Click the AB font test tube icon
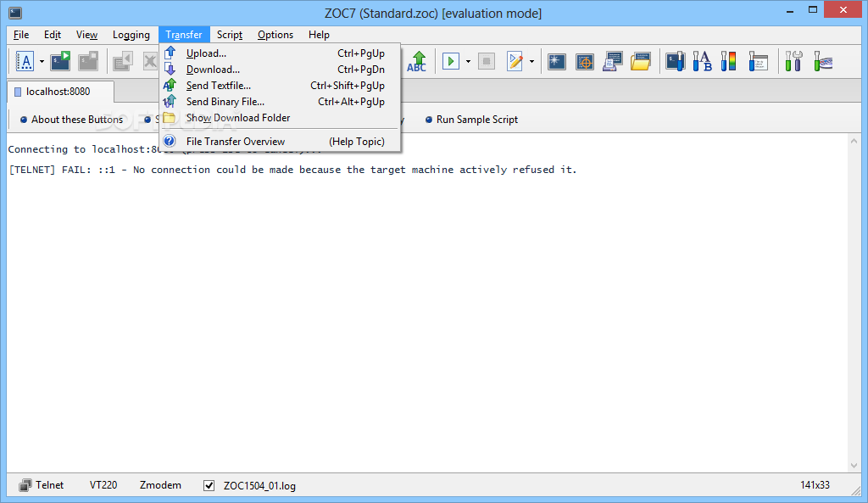The height and width of the screenshot is (503, 868). 702,61
